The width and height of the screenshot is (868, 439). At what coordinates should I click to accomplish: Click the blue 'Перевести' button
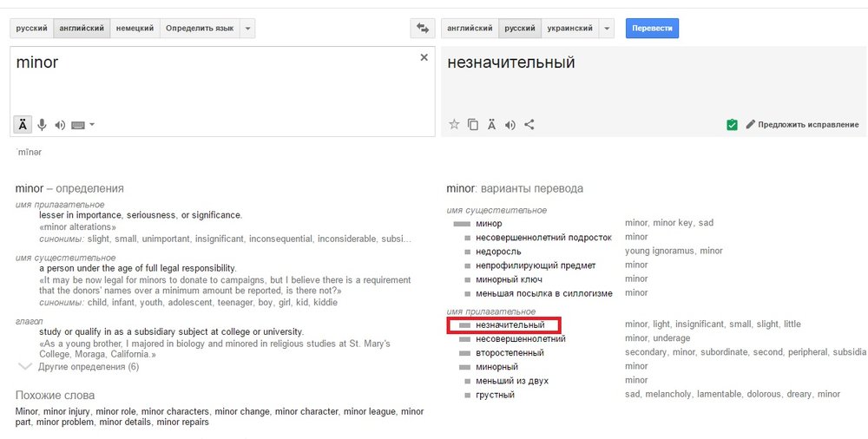pos(652,29)
